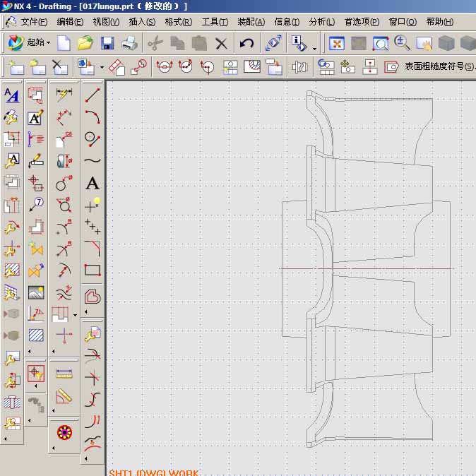The width and height of the screenshot is (476, 476).
Task: Expand the ordinate dimension dropdown arrow
Action: [x=75, y=315]
